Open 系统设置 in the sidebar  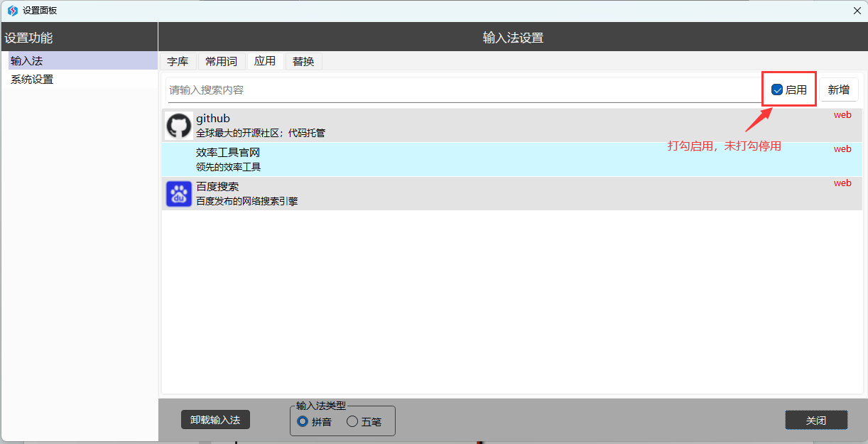[x=32, y=80]
